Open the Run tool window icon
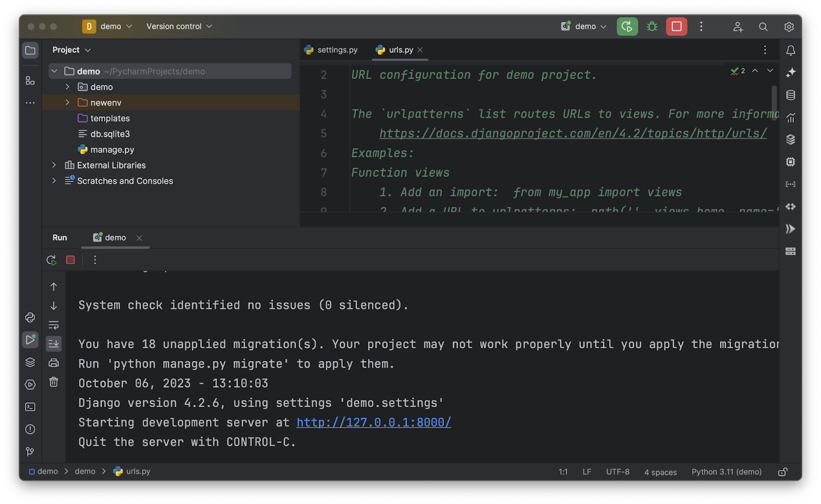The image size is (821, 504). click(x=30, y=339)
